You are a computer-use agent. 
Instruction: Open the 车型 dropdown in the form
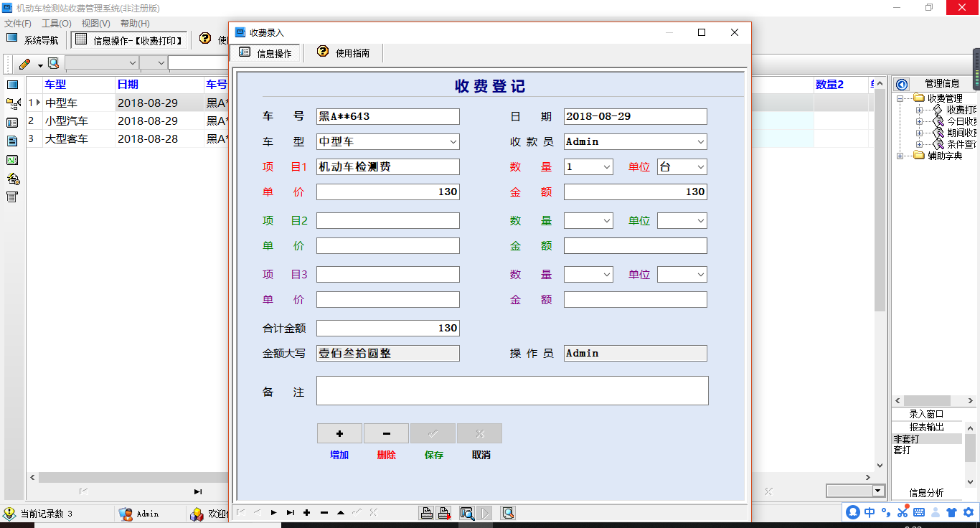click(x=453, y=142)
